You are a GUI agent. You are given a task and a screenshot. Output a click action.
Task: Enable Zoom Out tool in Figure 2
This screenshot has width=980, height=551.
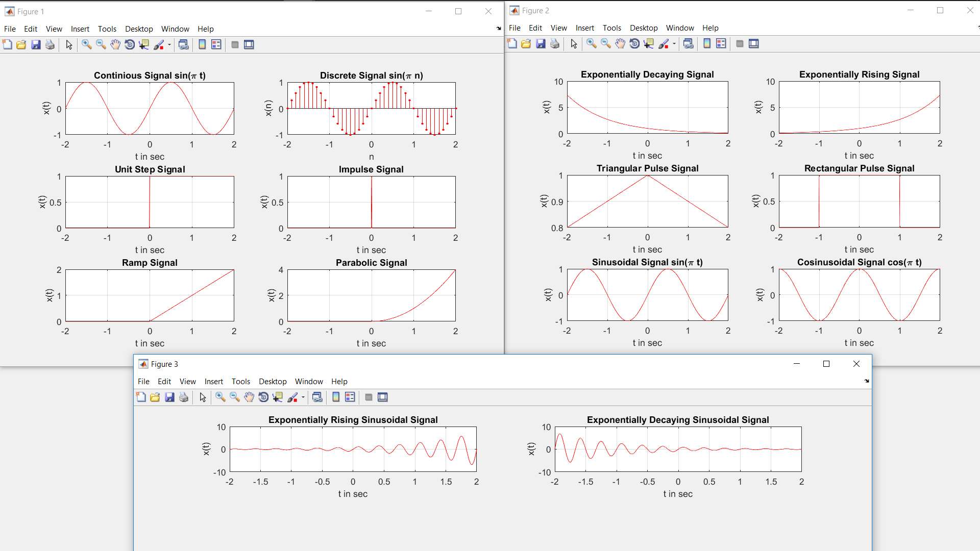(x=606, y=44)
